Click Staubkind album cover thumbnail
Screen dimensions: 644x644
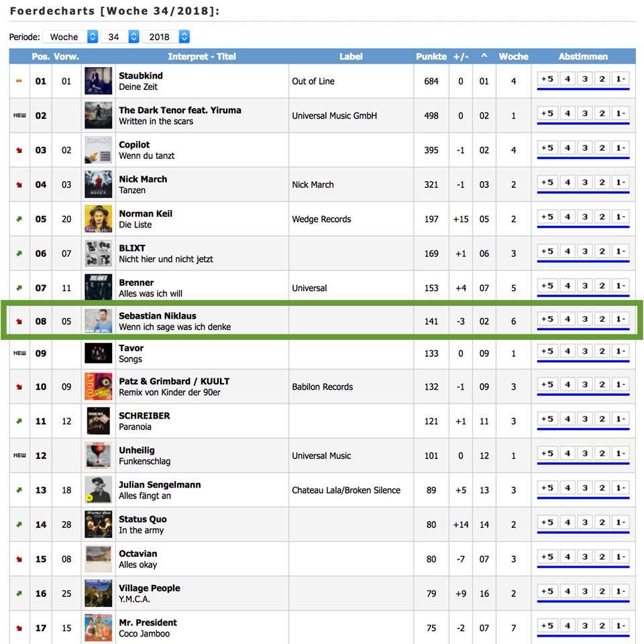[98, 81]
